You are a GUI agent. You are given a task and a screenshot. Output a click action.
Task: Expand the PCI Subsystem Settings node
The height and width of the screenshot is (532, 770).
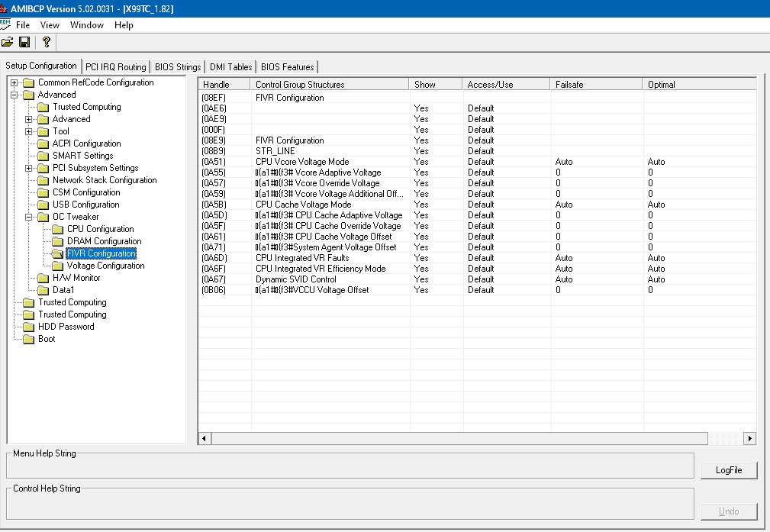point(28,168)
